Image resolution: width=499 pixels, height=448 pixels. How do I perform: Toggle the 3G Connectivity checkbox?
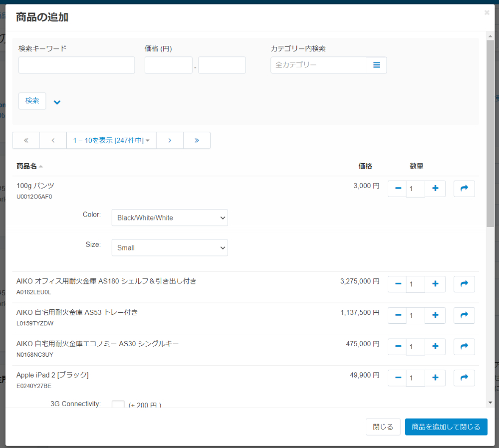coord(118,404)
